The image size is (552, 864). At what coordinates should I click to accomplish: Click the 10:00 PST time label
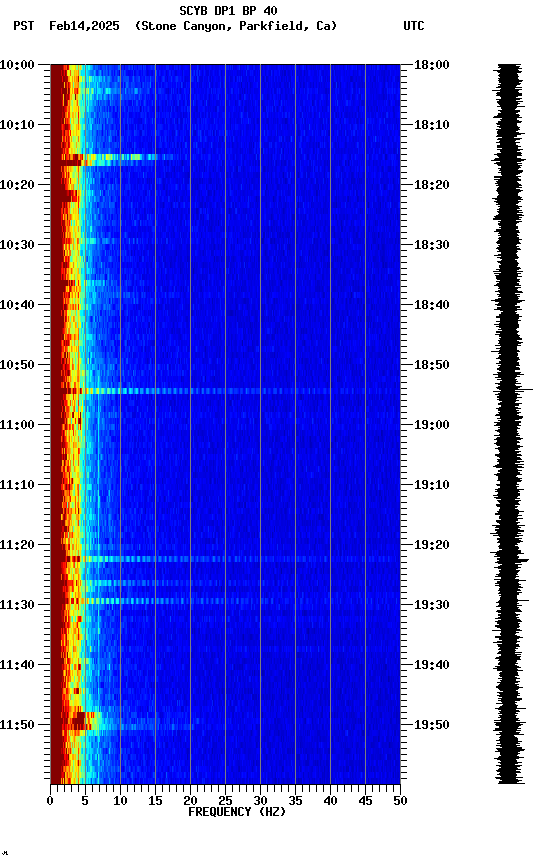tap(17, 65)
